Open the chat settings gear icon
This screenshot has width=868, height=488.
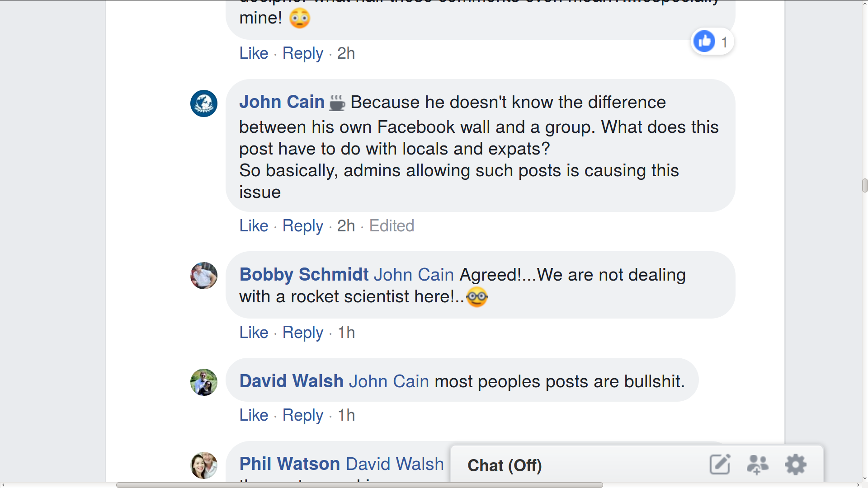(796, 464)
